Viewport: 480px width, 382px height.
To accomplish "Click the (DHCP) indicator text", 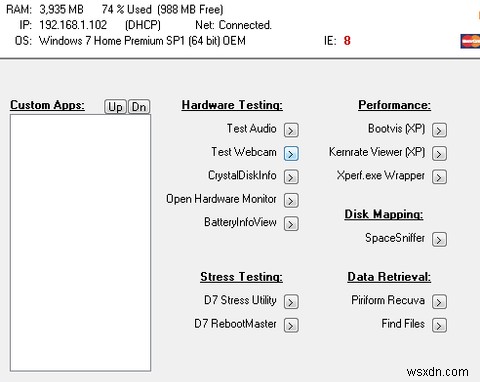I will 143,25.
